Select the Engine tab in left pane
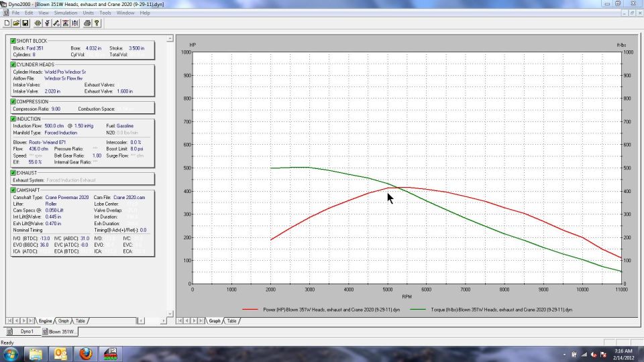 click(45, 321)
